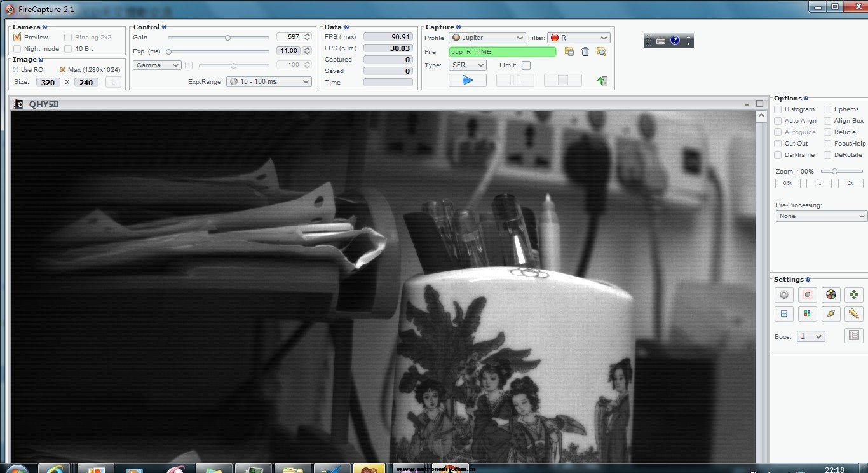Enable the Cut-Out option
This screenshot has height=473, width=868.
click(778, 144)
